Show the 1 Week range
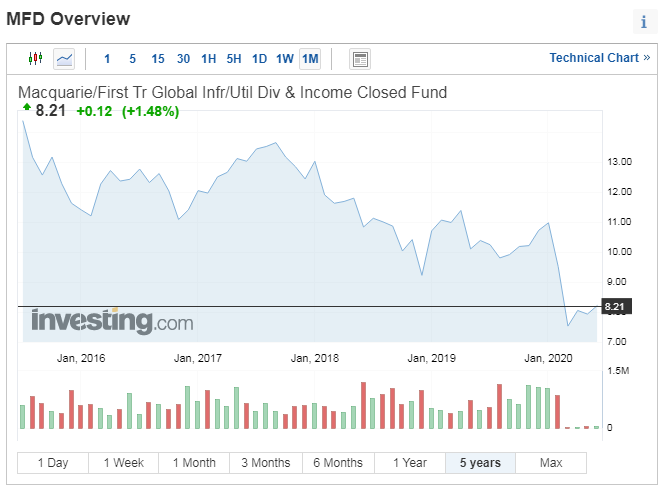 point(124,463)
